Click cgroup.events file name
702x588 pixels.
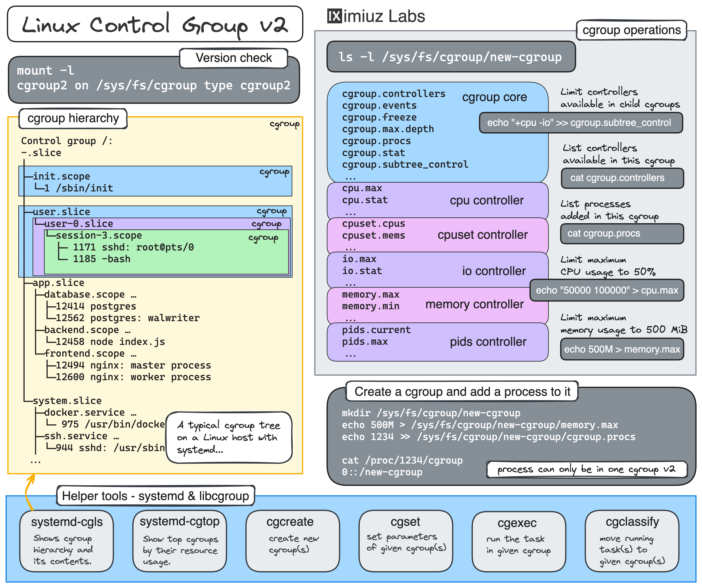(x=379, y=105)
